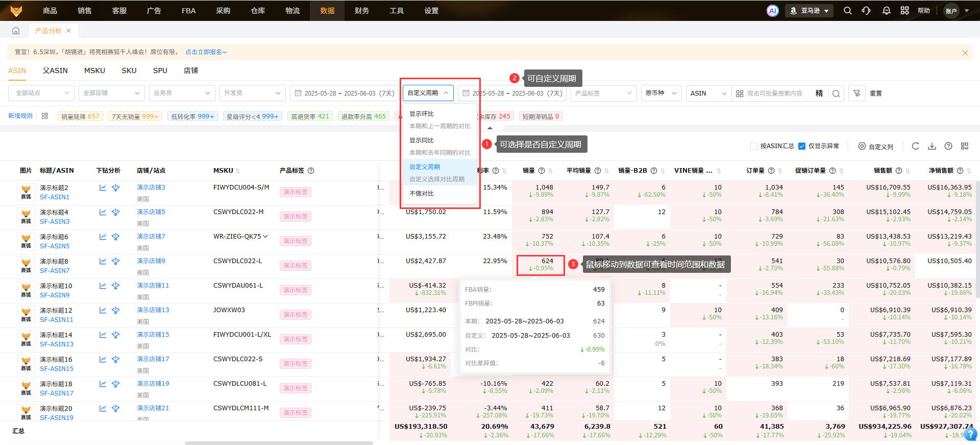The height and width of the screenshot is (445, 980).
Task: Click the refresh table icon
Action: tap(915, 146)
